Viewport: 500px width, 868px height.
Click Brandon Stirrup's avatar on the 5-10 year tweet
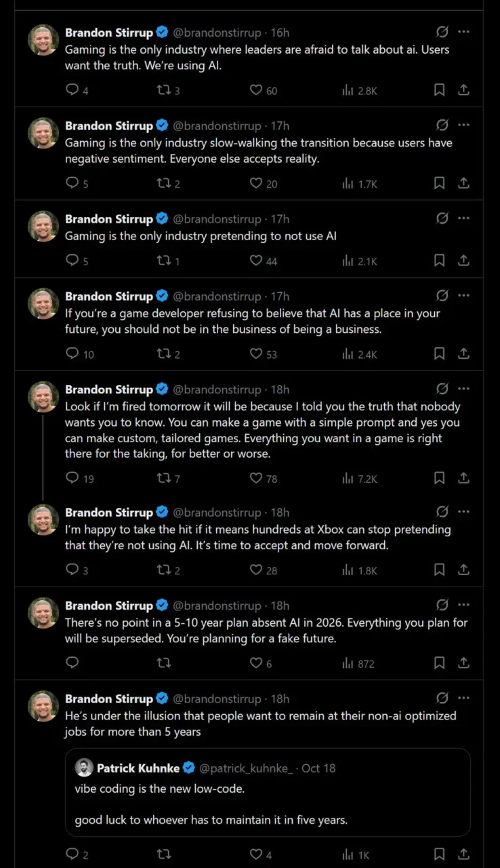coord(43,613)
